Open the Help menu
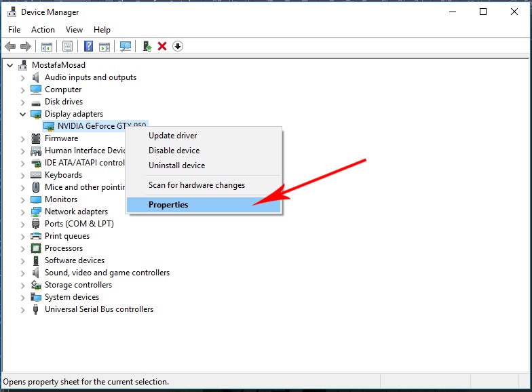This screenshot has width=532, height=392. (x=102, y=30)
